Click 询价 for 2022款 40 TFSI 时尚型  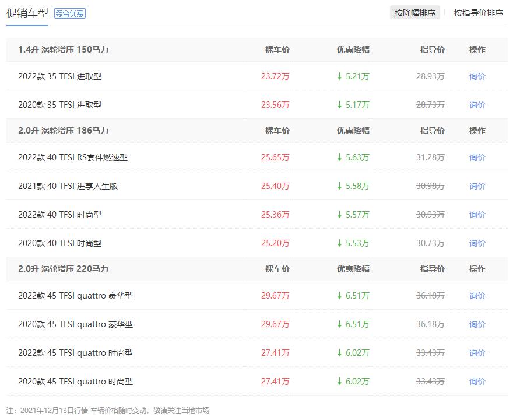pos(477,215)
